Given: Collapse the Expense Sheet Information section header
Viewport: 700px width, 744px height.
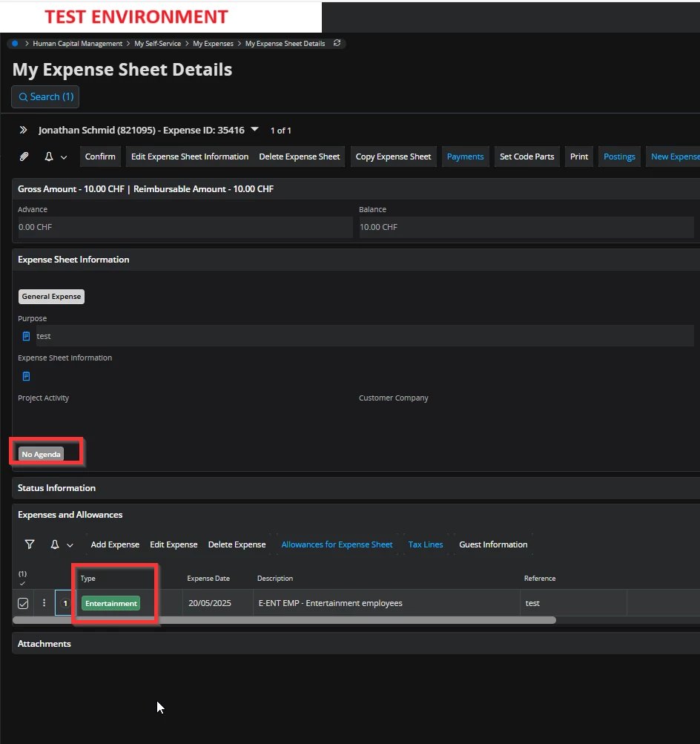Looking at the screenshot, I should click(356, 260).
